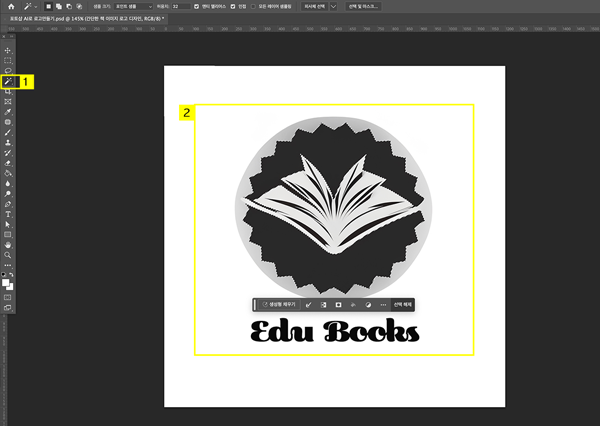Open the Sample Size dropdown
The height and width of the screenshot is (426, 600).
click(133, 7)
